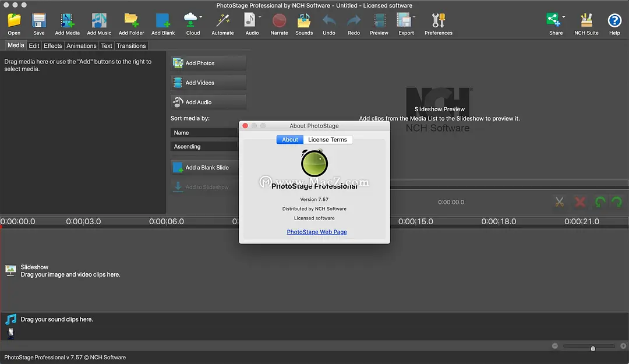The image size is (629, 364).
Task: Select the License Terms tab
Action: point(327,140)
